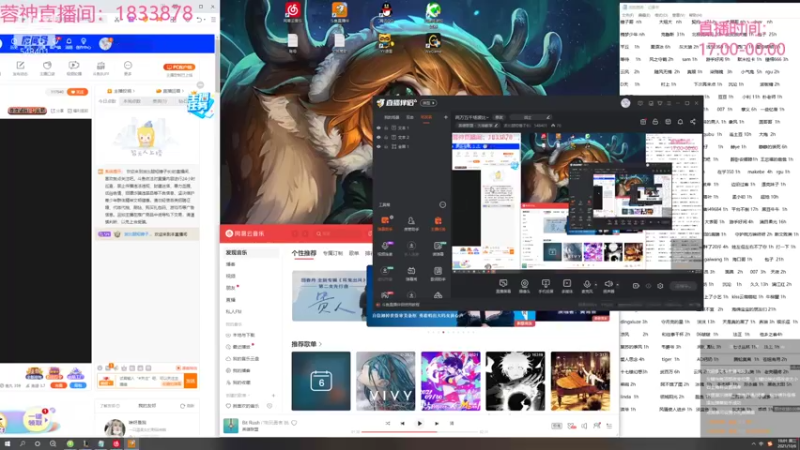Click the share icon in streaming app
The image size is (800, 450).
coord(693,122)
